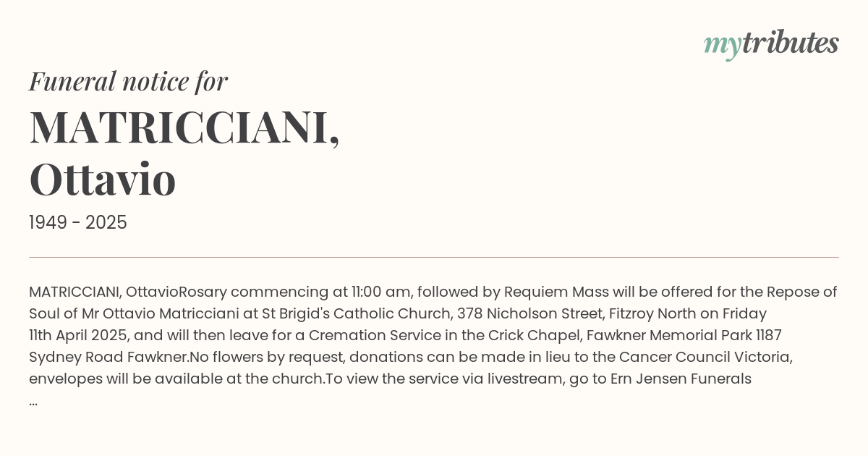Click the horizontal divider line
The width and height of the screenshot is (868, 456).
(x=434, y=257)
